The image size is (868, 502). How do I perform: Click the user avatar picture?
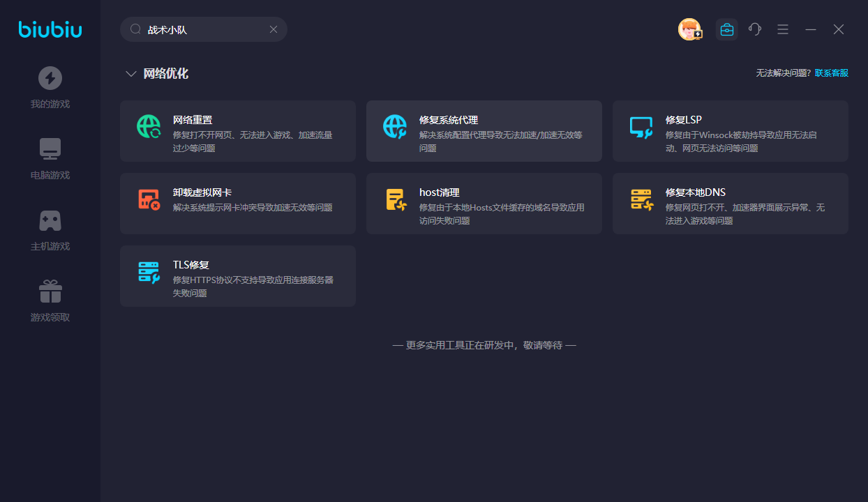[689, 29]
